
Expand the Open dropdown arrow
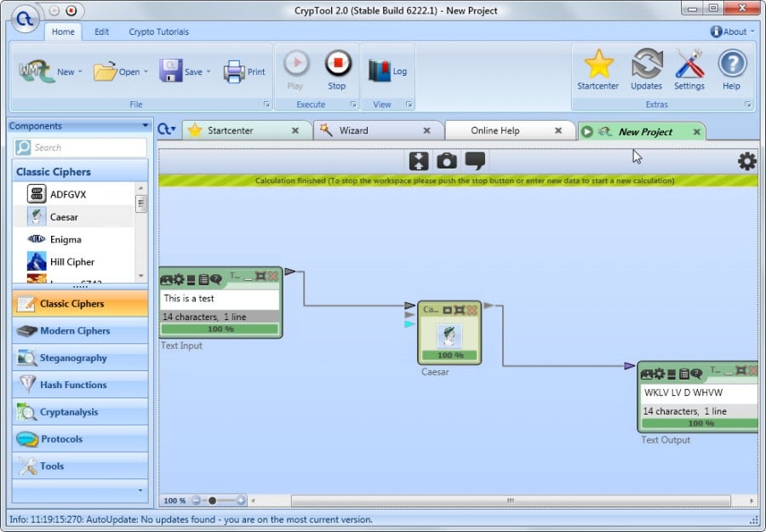click(146, 72)
